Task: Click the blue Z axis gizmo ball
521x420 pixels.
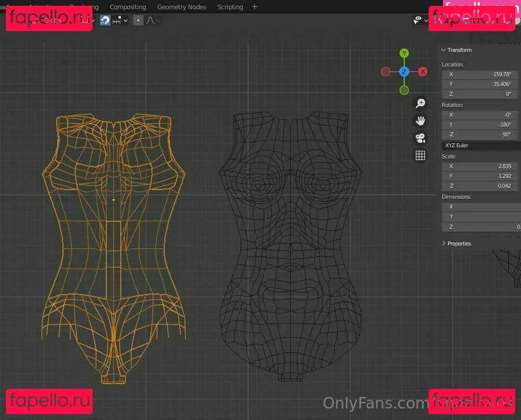Action: pyautogui.click(x=404, y=72)
